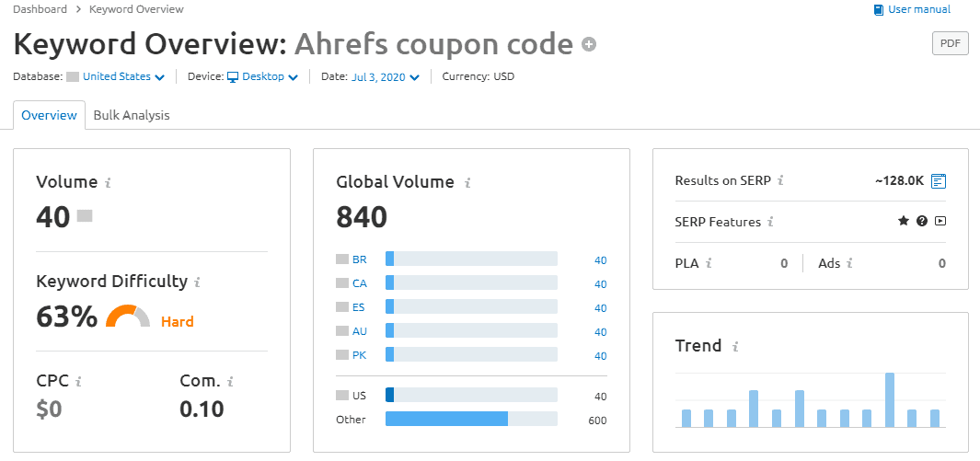This screenshot has width=980, height=461.
Task: Click the video SERP feature icon
Action: click(940, 221)
